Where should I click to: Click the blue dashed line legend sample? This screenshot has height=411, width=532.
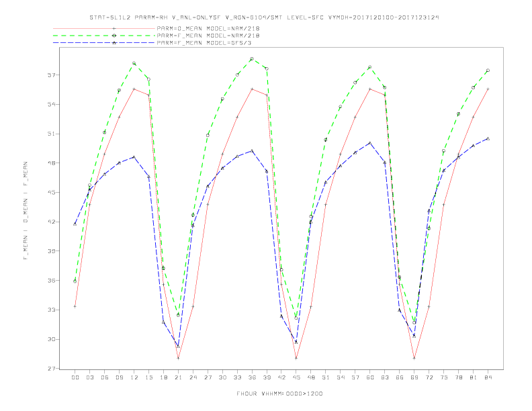pos(104,43)
